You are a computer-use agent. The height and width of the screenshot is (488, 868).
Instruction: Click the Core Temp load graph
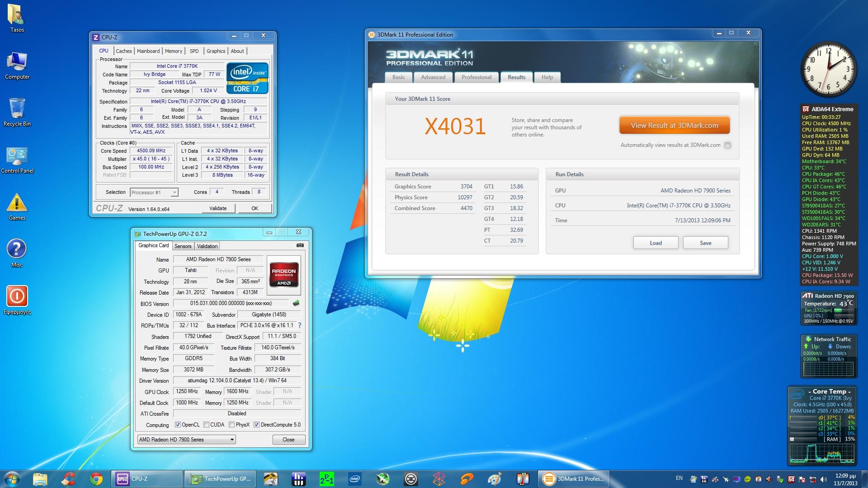pyautogui.click(x=822, y=453)
